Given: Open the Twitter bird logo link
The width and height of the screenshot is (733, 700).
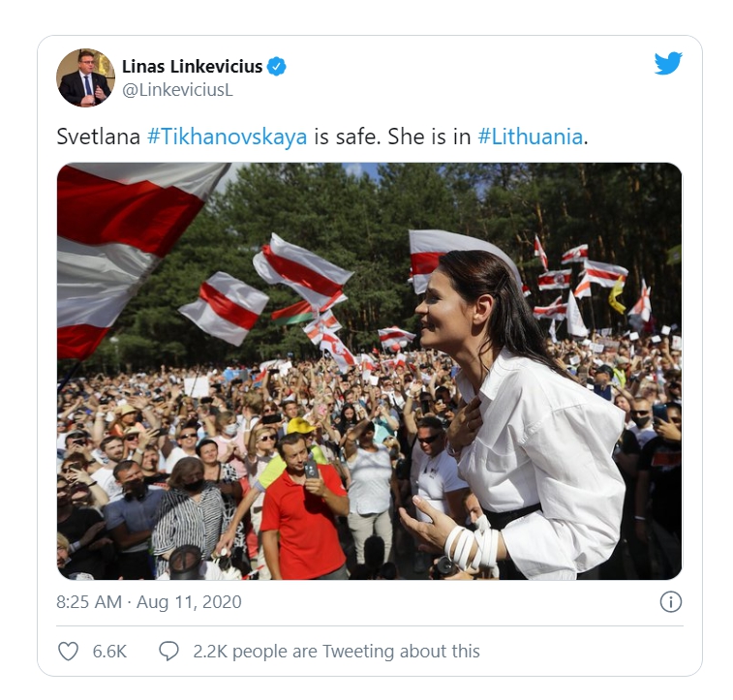Looking at the screenshot, I should pyautogui.click(x=668, y=63).
